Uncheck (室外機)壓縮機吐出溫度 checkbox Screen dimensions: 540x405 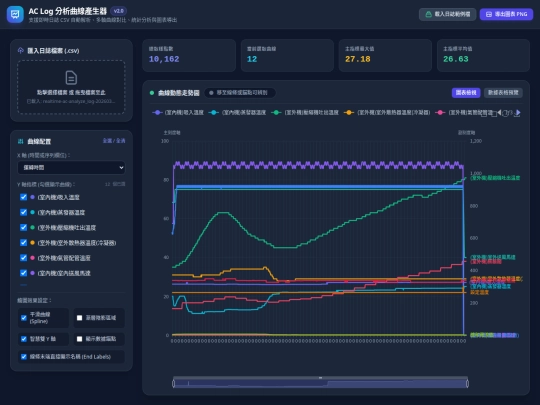23,227
